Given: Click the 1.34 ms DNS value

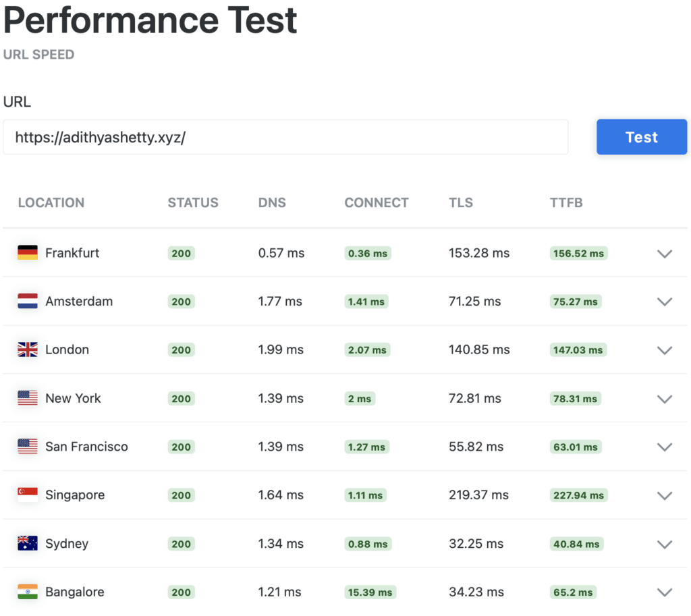Looking at the screenshot, I should point(281,544).
